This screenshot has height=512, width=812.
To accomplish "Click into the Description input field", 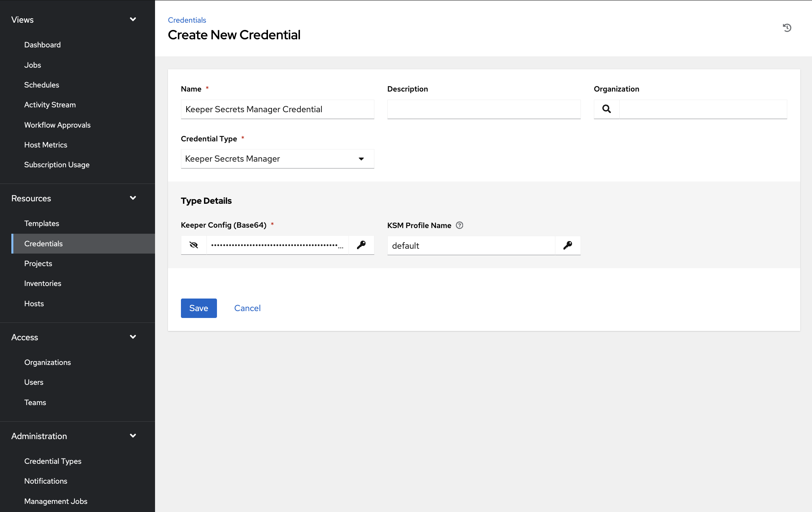I will (484, 109).
